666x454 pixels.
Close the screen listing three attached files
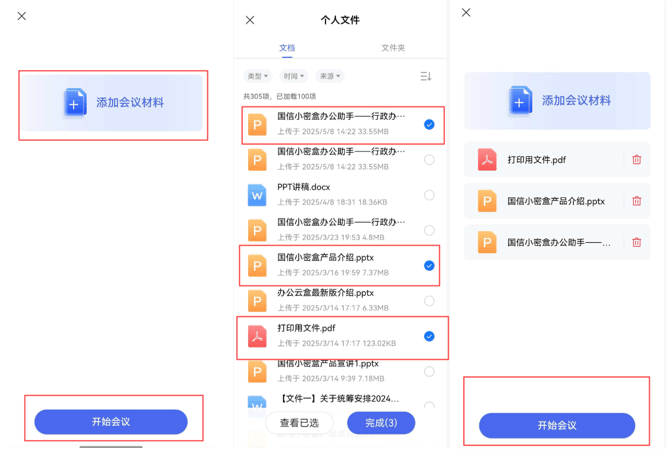click(466, 12)
